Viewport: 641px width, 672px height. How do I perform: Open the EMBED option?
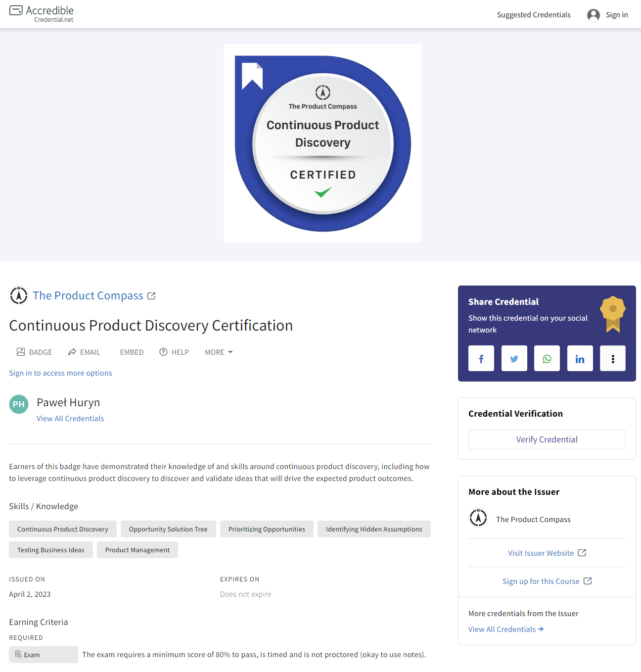(x=132, y=352)
